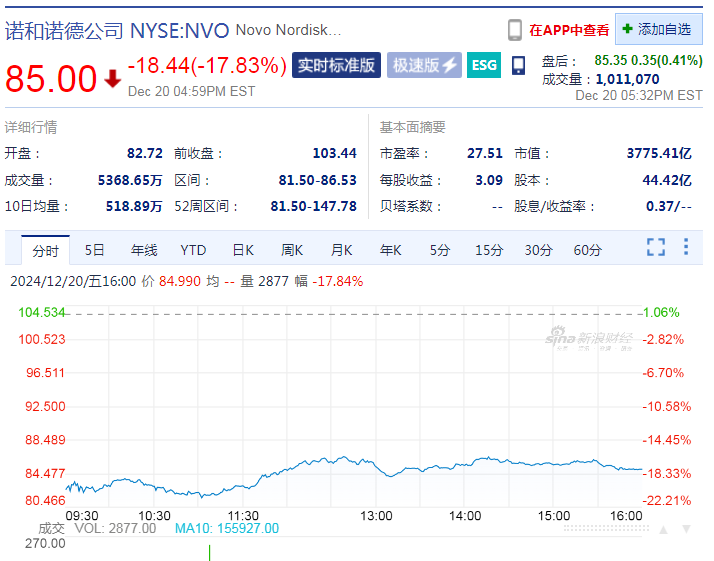Open the three-dot chart options menu
The image size is (714, 561).
[x=686, y=247]
